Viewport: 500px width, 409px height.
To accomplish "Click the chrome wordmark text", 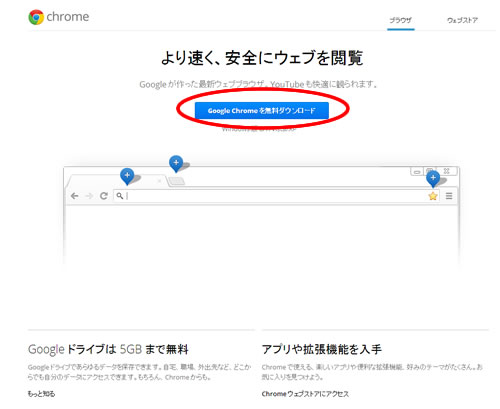I will click(68, 17).
